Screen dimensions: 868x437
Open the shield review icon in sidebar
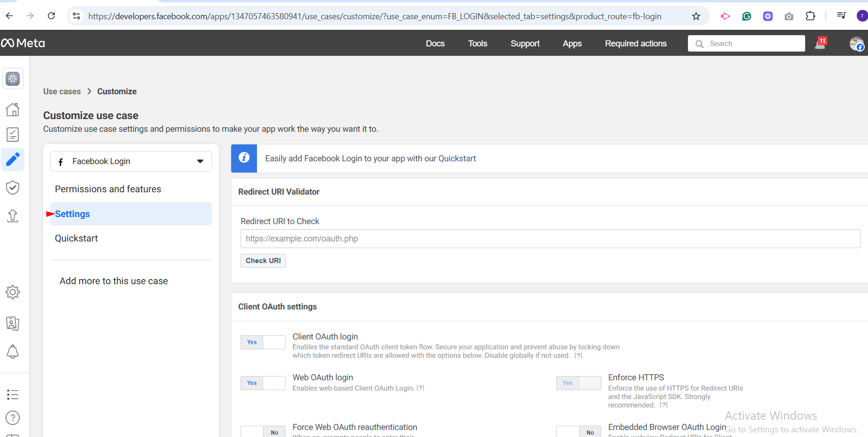coord(13,188)
